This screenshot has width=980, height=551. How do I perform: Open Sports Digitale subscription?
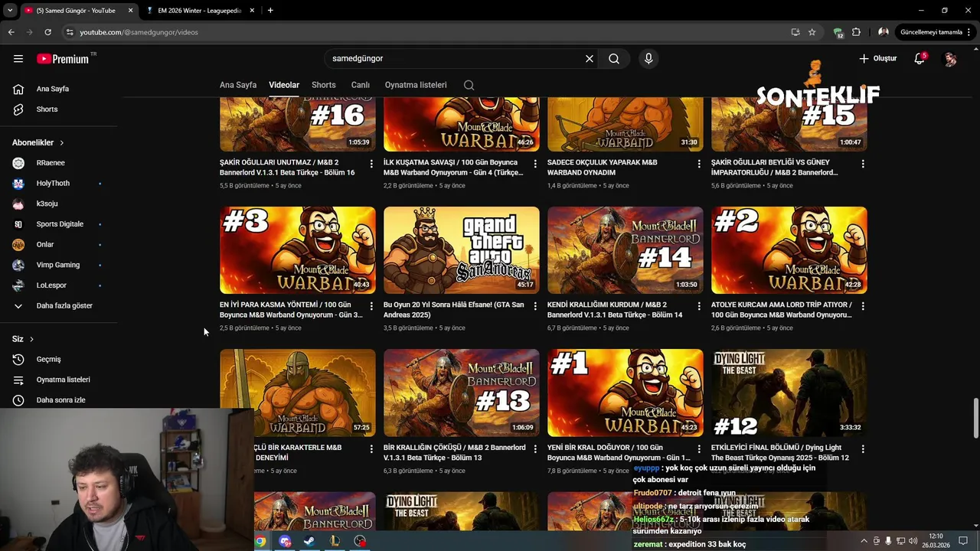[x=58, y=224]
